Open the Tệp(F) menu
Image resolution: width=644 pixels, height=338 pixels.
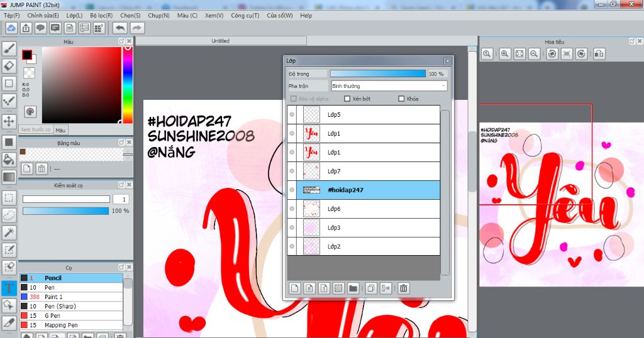click(12, 15)
